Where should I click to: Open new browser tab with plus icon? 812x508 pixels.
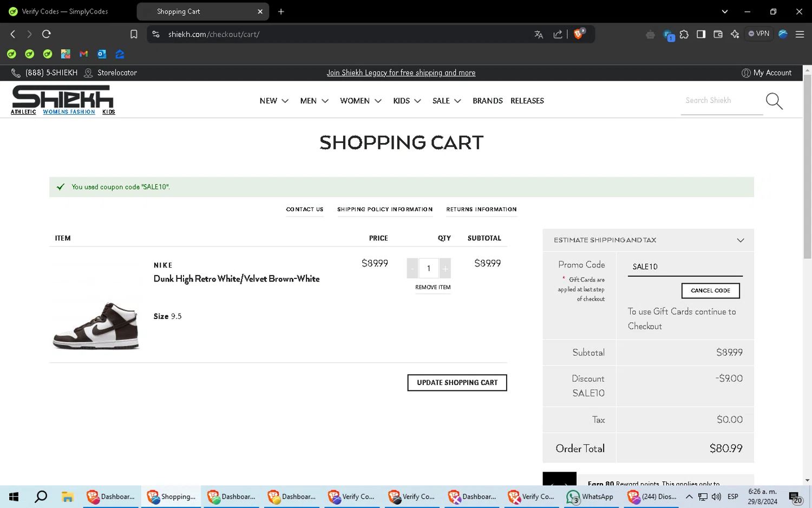(x=281, y=11)
